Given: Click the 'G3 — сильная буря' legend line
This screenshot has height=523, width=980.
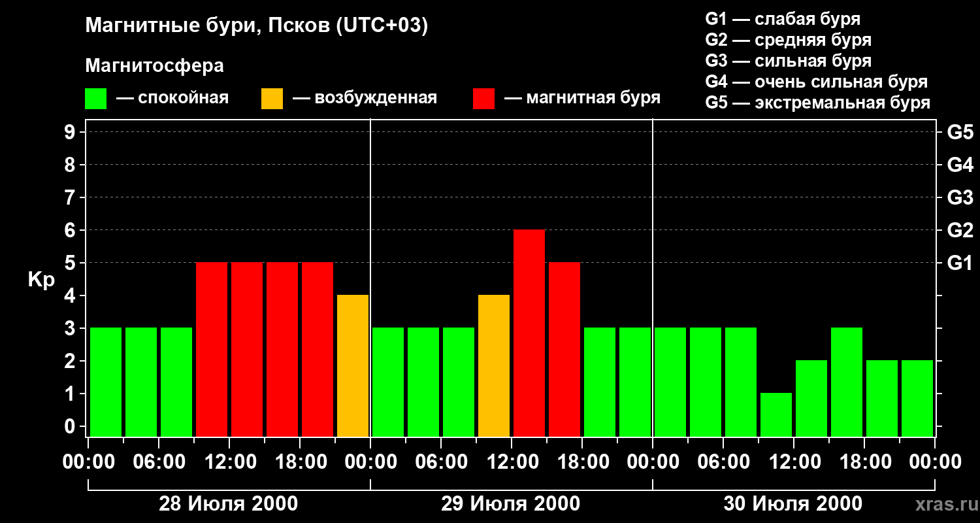Looking at the screenshot, I should click(789, 61).
